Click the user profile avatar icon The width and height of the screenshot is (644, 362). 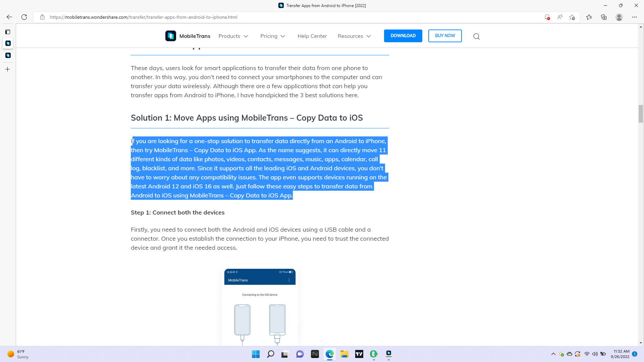619,17
